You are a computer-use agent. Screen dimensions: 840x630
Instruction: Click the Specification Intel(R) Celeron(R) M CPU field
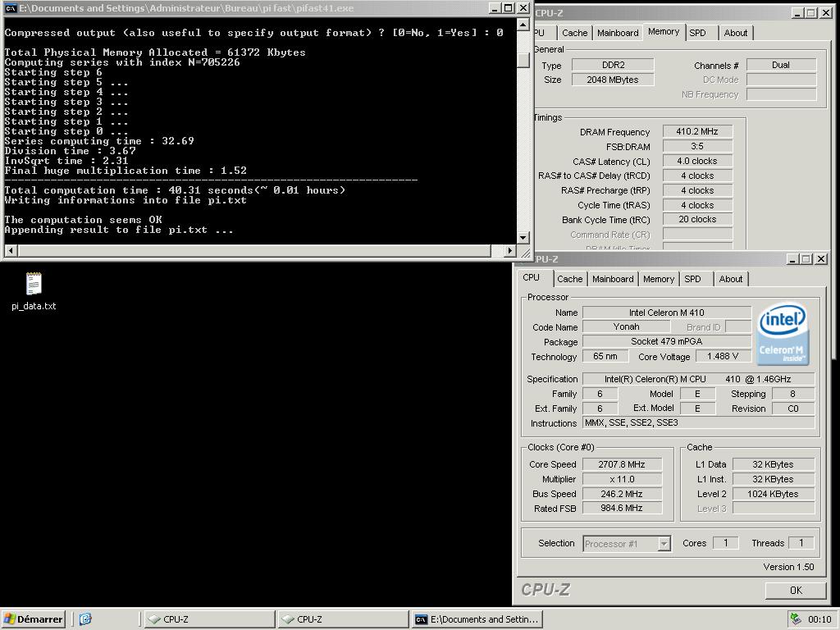(699, 379)
